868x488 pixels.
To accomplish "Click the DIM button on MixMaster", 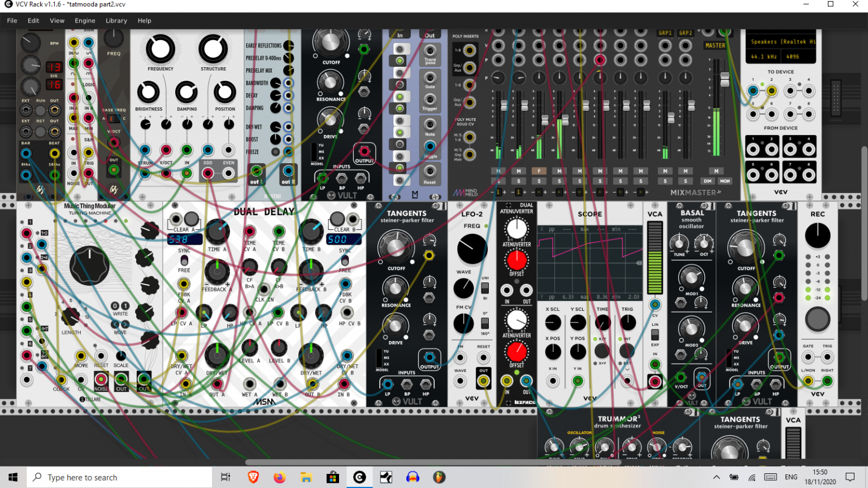I will tap(708, 181).
